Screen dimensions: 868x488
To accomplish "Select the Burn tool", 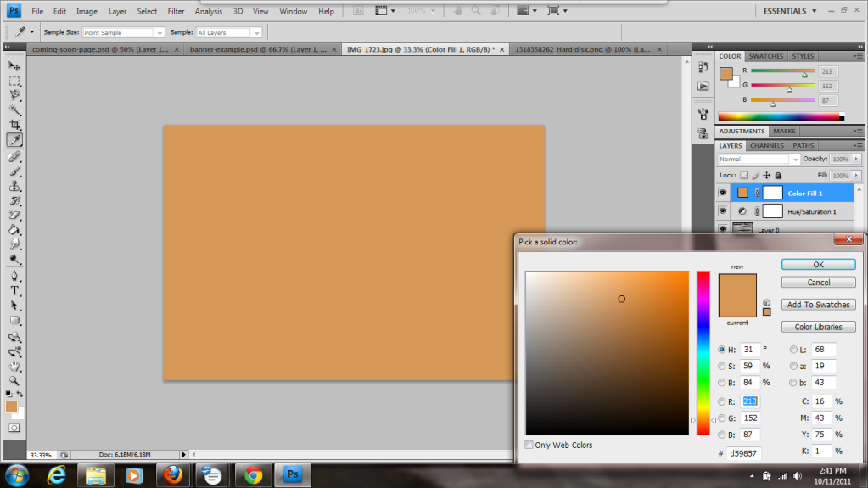I will click(x=14, y=259).
